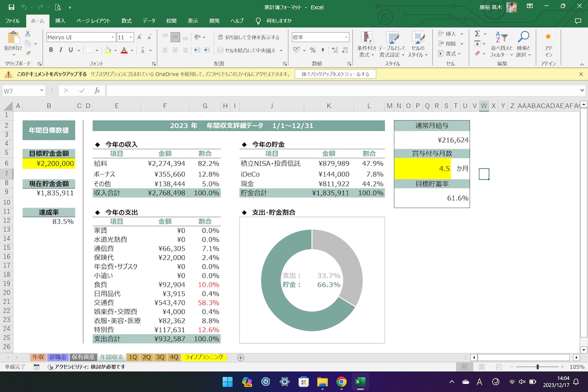Click the Add-ins icon
588x392 pixels.
click(x=548, y=37)
